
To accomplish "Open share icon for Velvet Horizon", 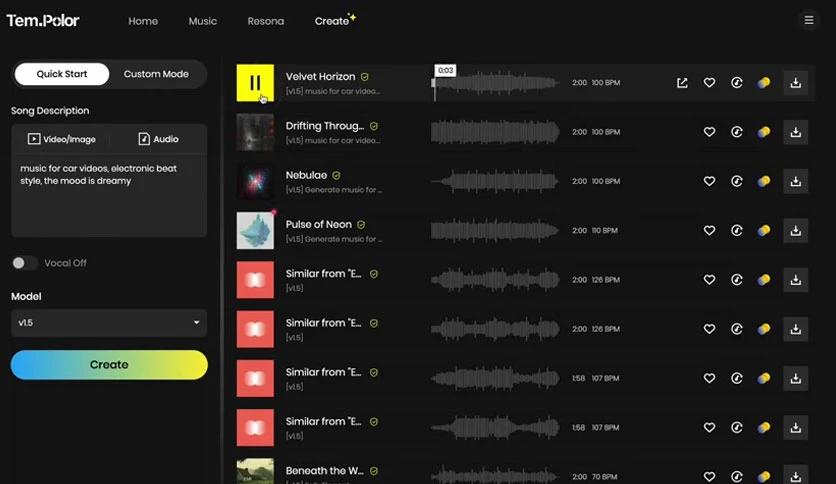I will click(x=682, y=83).
